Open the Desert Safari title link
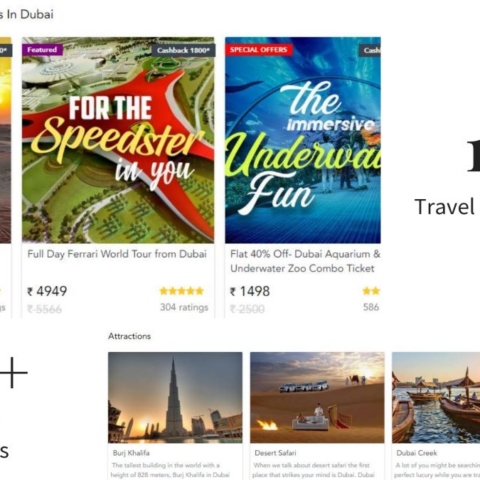The height and width of the screenshot is (480, 480). [x=275, y=453]
